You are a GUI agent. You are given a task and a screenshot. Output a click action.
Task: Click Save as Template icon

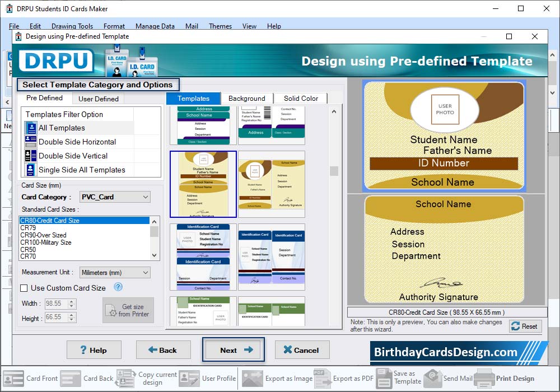click(384, 379)
